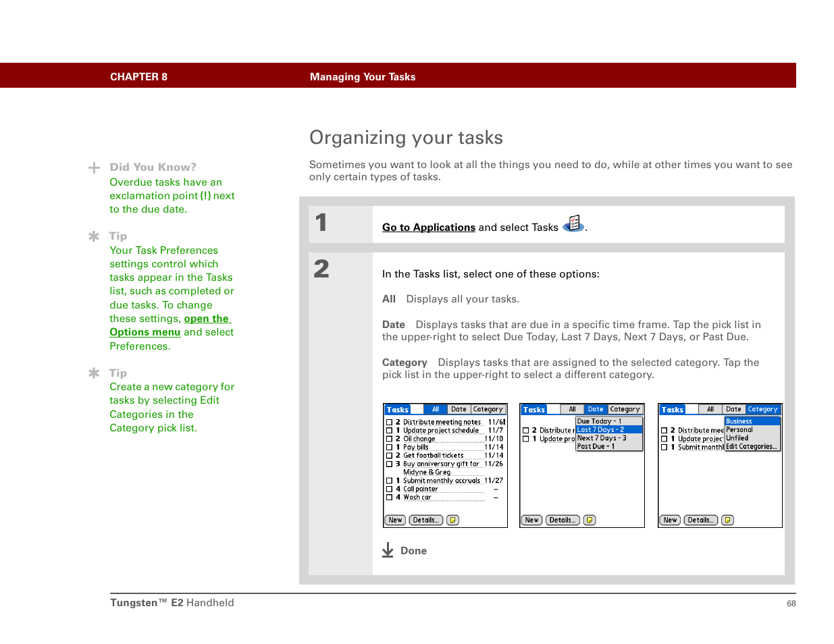
Task: Tap Details... in the all-tasks screen
Action: 426,520
